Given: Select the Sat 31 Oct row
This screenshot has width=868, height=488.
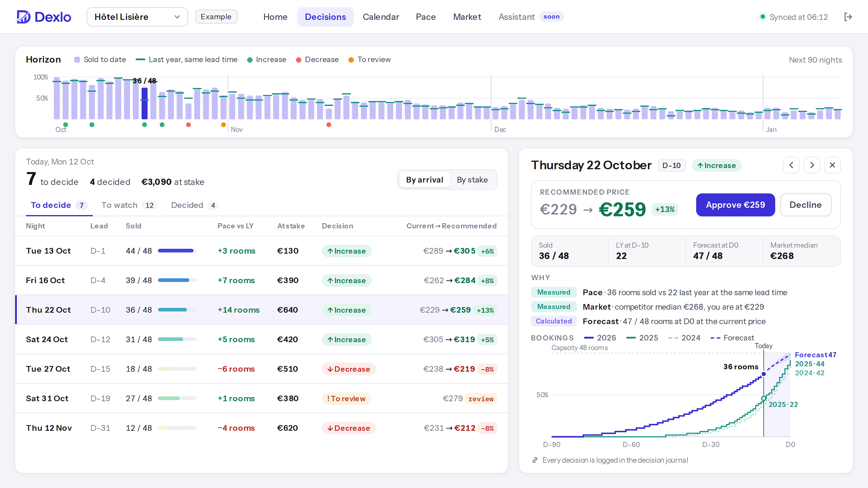Looking at the screenshot, I should point(261,399).
